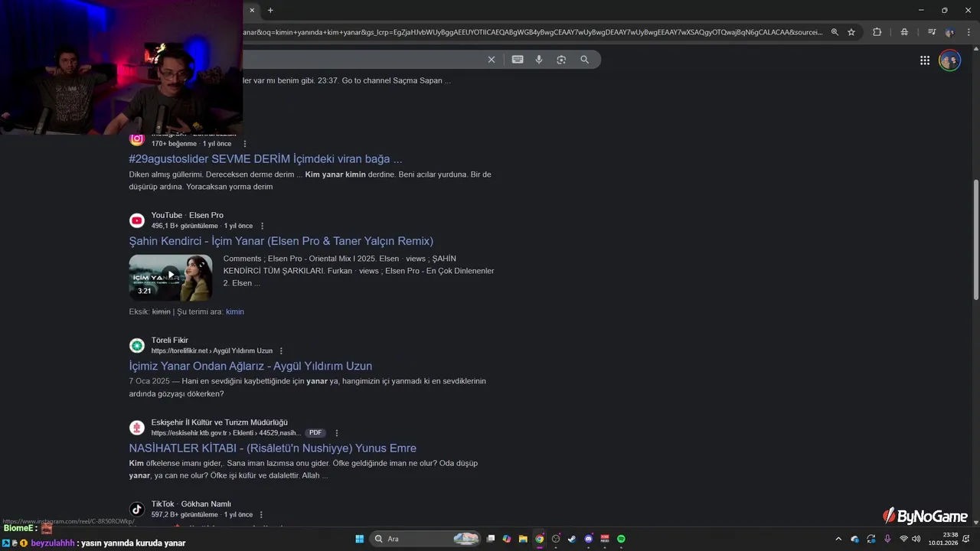
Task: Click the eskisehir.ktb.gov.tr URL breadcrumb
Action: [x=226, y=433]
